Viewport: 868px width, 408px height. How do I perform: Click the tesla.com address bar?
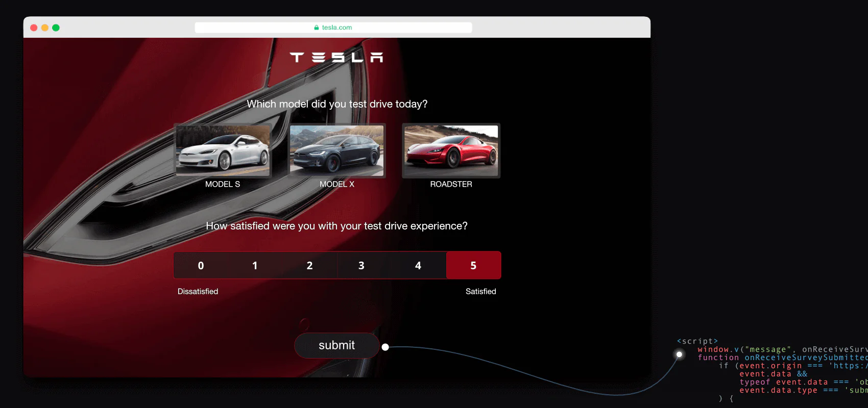point(333,28)
